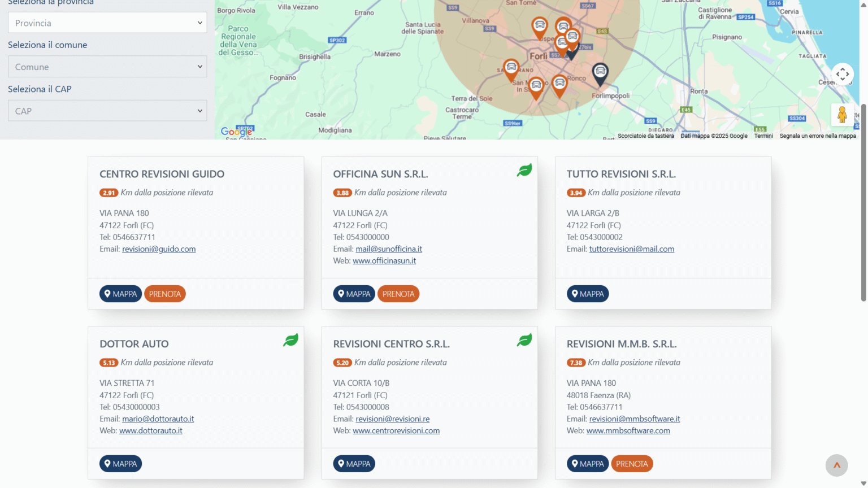Image resolution: width=868 pixels, height=488 pixels.
Task: Open the Provincia dropdown
Action: point(107,23)
